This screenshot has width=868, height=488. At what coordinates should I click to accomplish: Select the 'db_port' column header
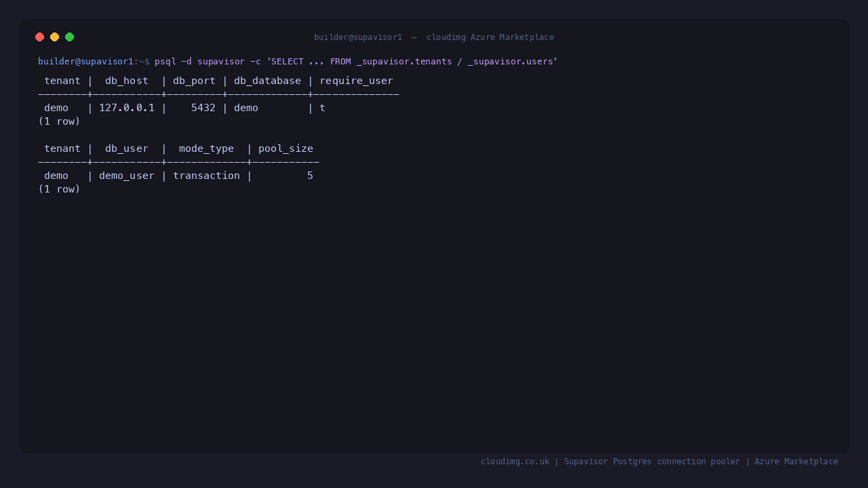195,81
